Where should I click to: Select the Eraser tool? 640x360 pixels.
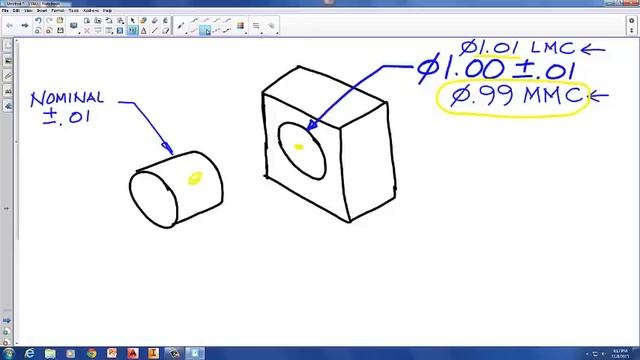(154, 20)
